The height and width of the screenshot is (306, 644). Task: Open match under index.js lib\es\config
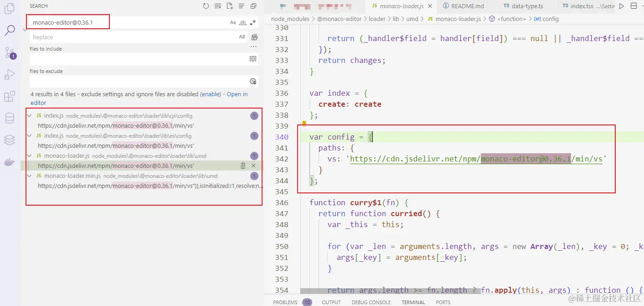[116, 146]
